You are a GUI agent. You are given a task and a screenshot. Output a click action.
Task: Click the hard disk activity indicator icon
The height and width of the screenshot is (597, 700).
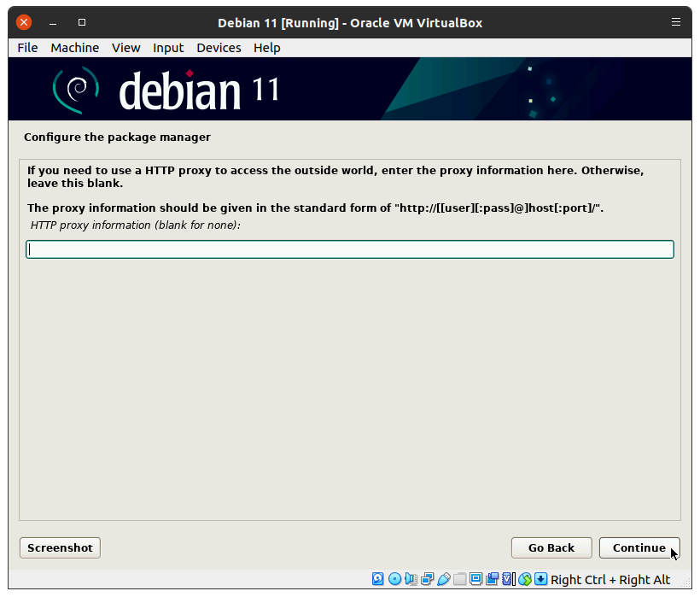point(378,579)
